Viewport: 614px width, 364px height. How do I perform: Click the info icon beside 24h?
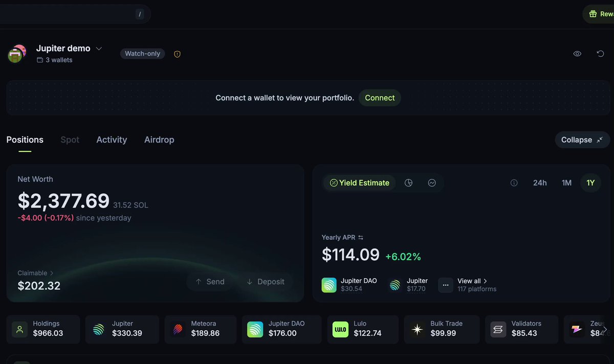[x=514, y=183]
